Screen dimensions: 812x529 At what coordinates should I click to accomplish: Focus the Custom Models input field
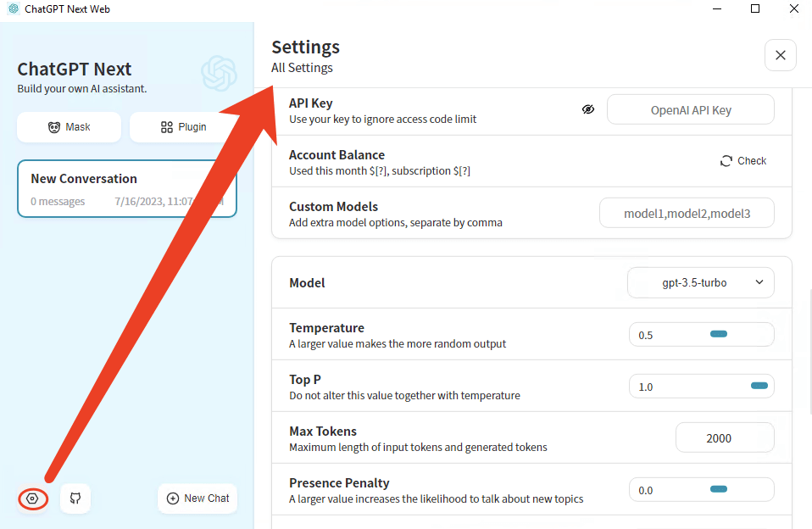[x=687, y=213]
